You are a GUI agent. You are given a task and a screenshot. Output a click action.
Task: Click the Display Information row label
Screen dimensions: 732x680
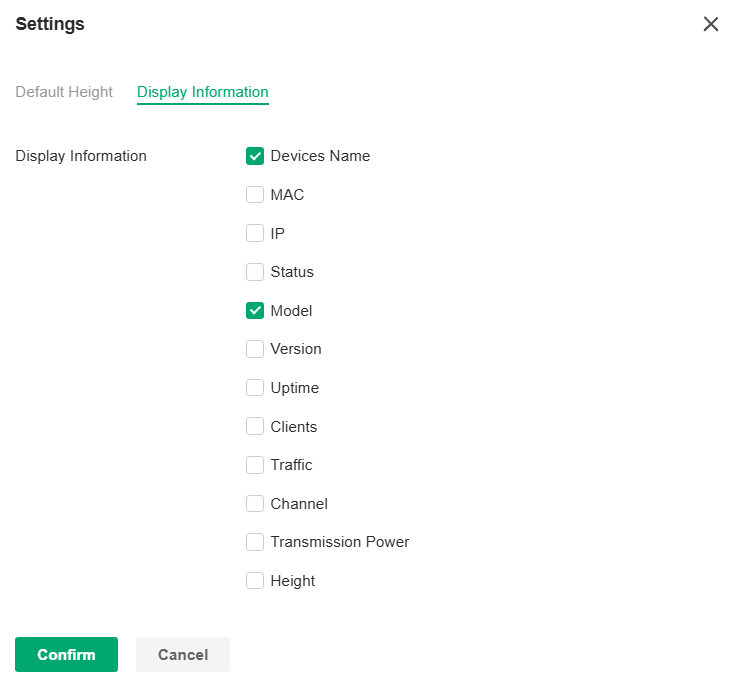(81, 156)
